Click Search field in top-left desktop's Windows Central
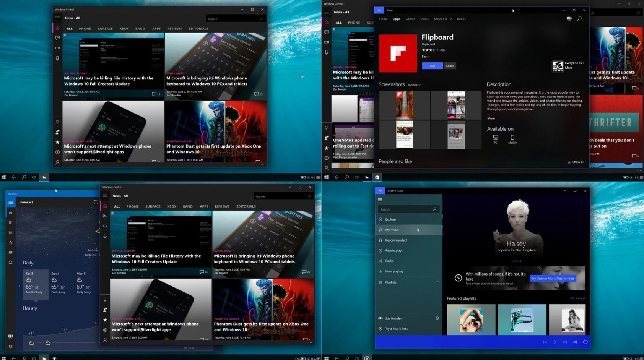Screen dimensions: 644x360 coord(235,19)
